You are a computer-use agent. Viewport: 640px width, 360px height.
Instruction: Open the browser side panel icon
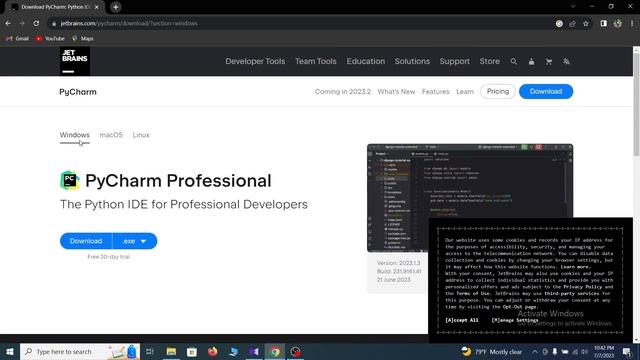click(x=603, y=24)
